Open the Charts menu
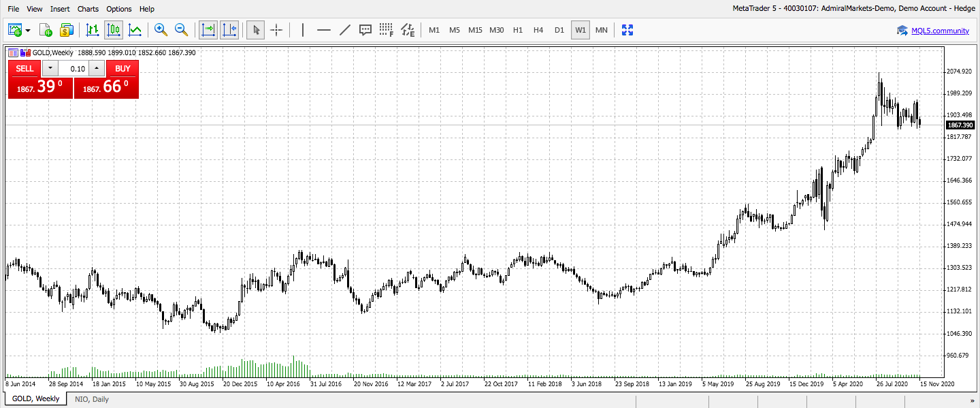 (x=88, y=9)
